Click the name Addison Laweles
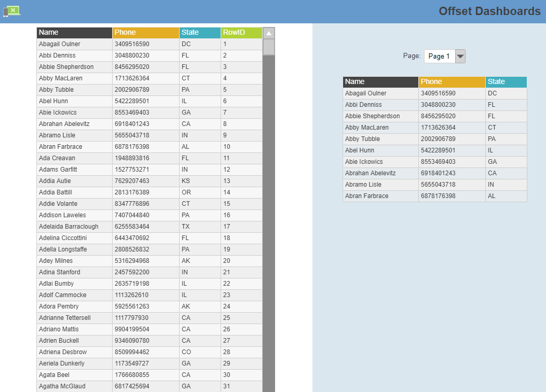This screenshot has height=392, width=546. (62, 215)
